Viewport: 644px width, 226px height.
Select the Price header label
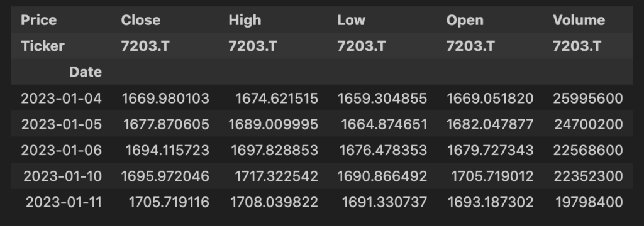click(38, 20)
